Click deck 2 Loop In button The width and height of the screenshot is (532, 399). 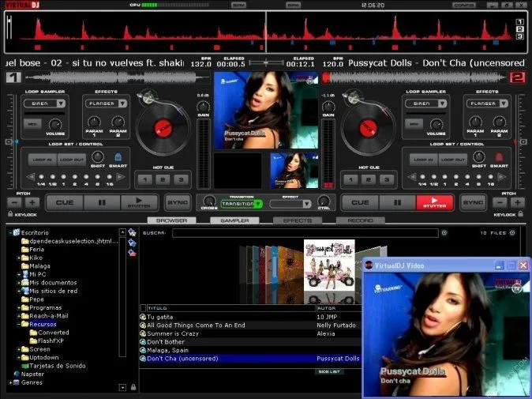[423, 160]
